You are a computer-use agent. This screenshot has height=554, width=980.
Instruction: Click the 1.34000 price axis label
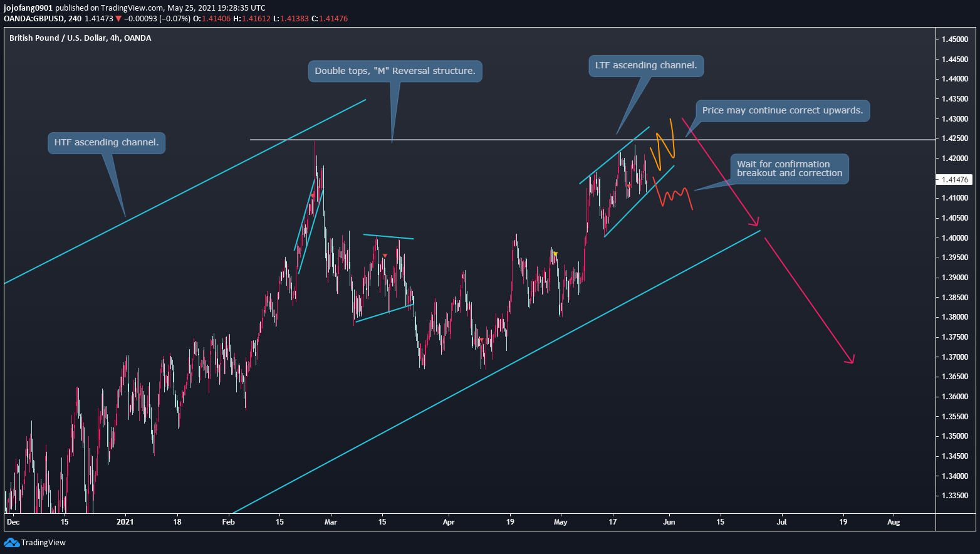click(x=954, y=476)
